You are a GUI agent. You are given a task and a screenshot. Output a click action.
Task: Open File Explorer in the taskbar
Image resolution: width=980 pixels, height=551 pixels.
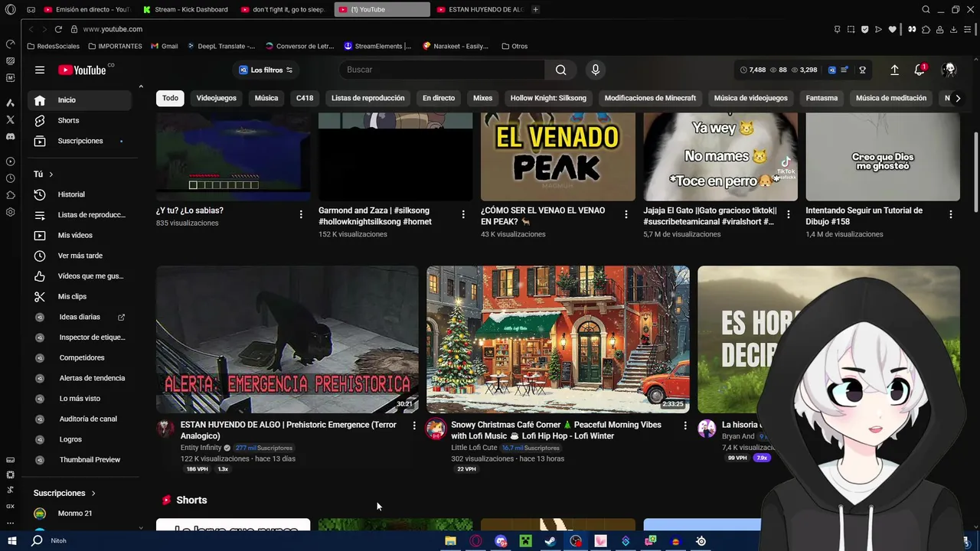[450, 541]
